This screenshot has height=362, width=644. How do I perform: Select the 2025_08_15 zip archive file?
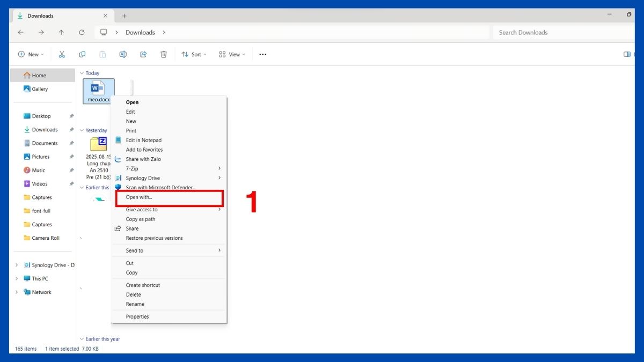[99, 158]
